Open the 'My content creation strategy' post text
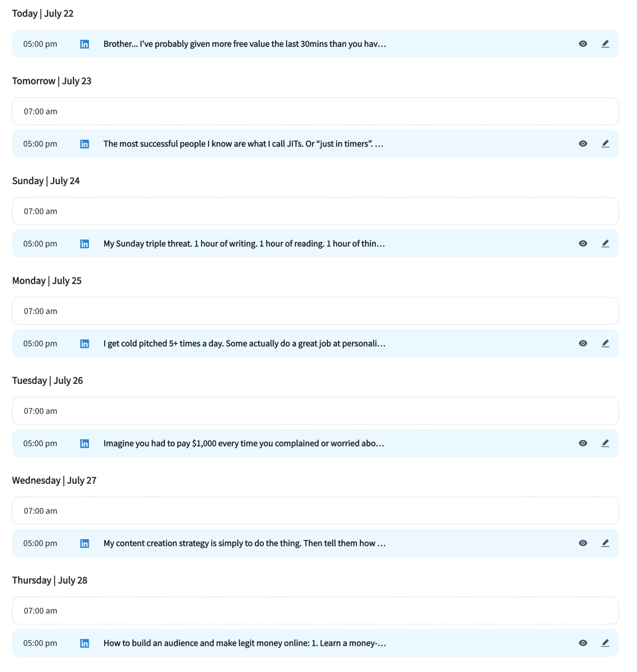Viewport: 637px width, 672px height. (244, 543)
